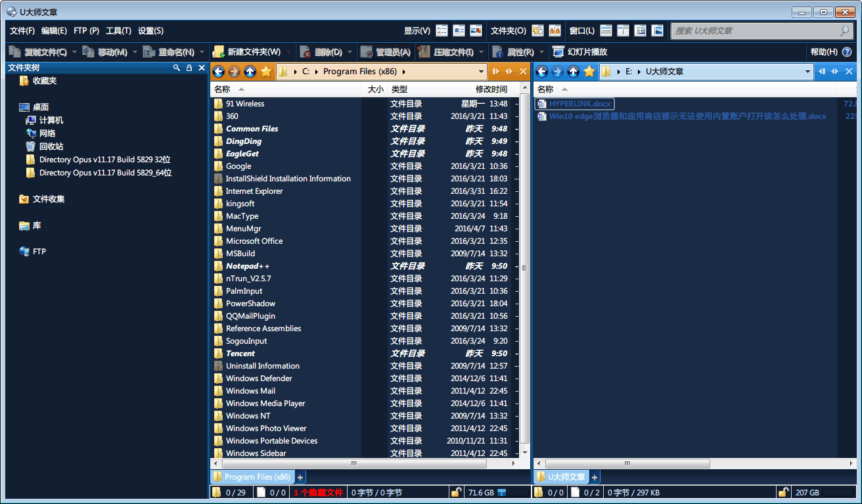Image resolution: width=862 pixels, height=504 pixels.
Task: Add new tab beside U大师文章
Action: (595, 477)
